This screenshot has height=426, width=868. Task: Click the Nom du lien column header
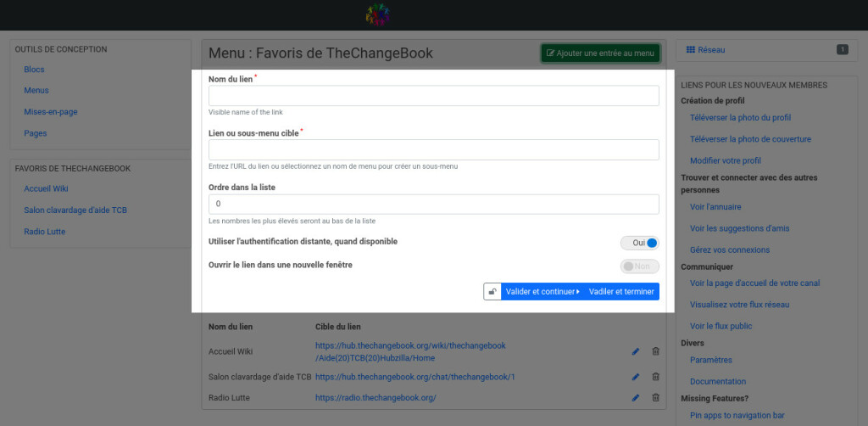pos(231,327)
